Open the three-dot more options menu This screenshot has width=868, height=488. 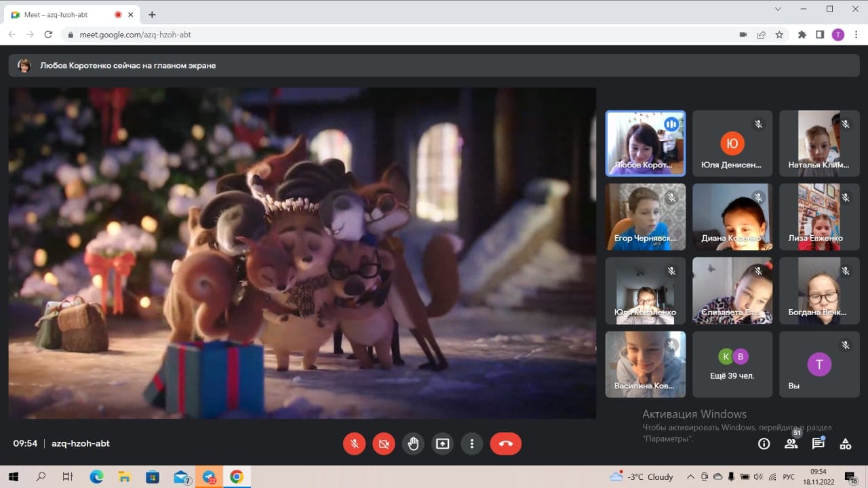472,444
